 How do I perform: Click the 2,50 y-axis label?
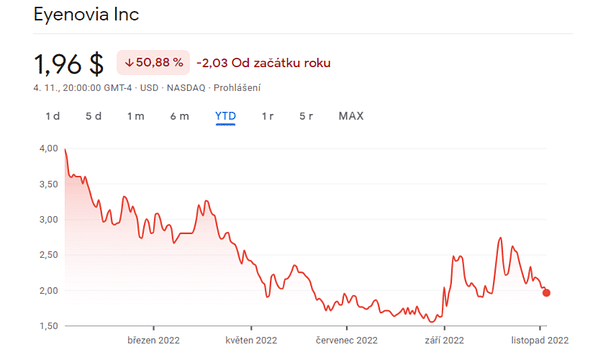49,255
